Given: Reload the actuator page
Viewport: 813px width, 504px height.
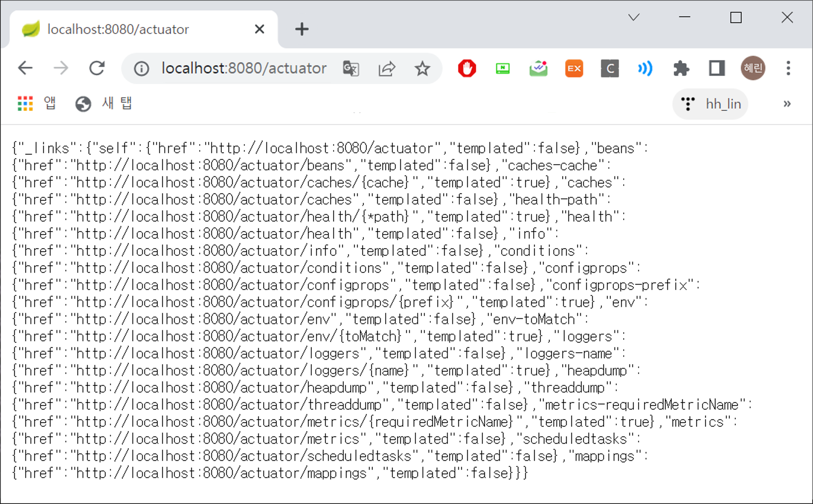Looking at the screenshot, I should (x=97, y=68).
